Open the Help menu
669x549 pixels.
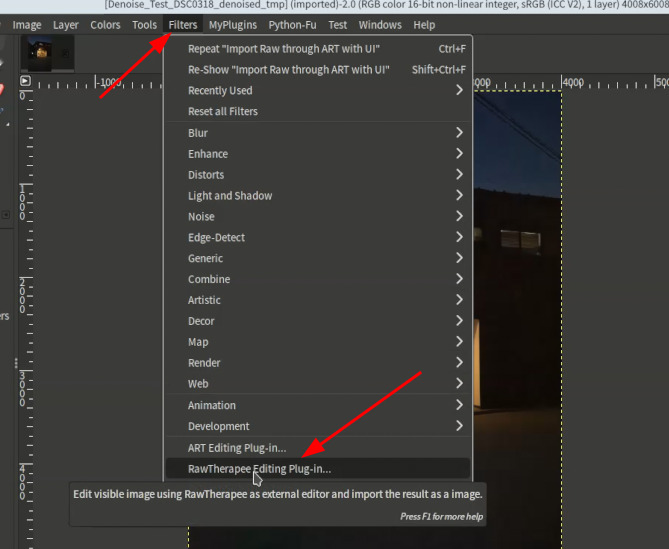coord(424,25)
